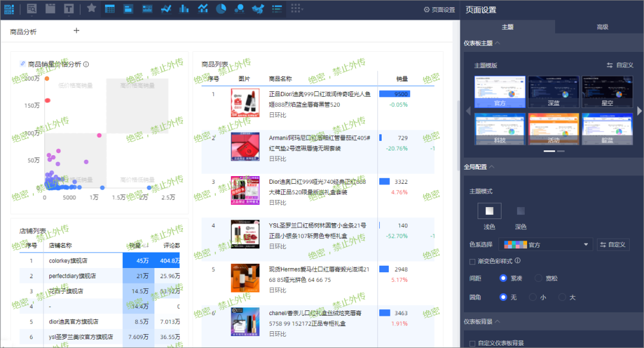Insert a text box with the T icon
The width and height of the screenshot is (644, 348).
pos(69,8)
